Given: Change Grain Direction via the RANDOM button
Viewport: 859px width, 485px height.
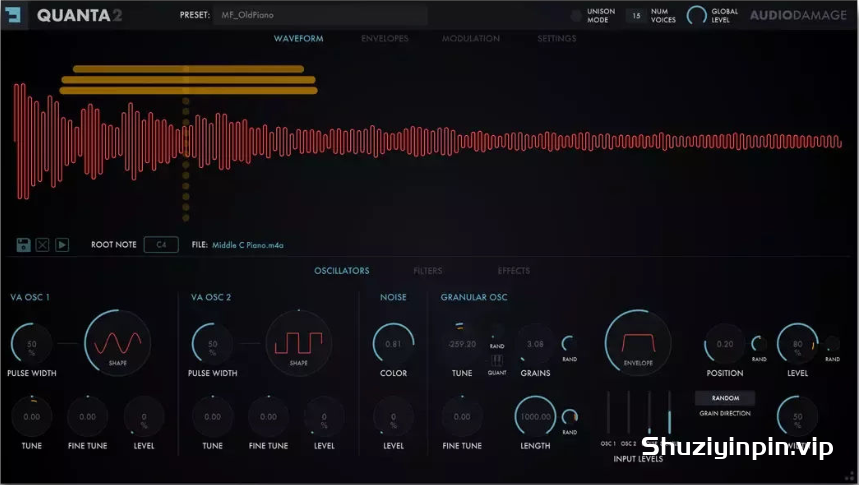Looking at the screenshot, I should [725, 398].
